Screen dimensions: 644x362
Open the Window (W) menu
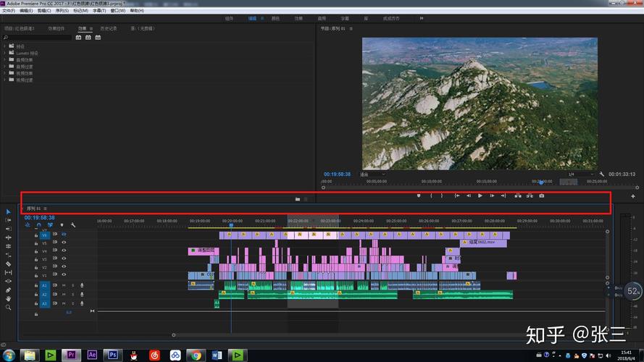tap(118, 11)
